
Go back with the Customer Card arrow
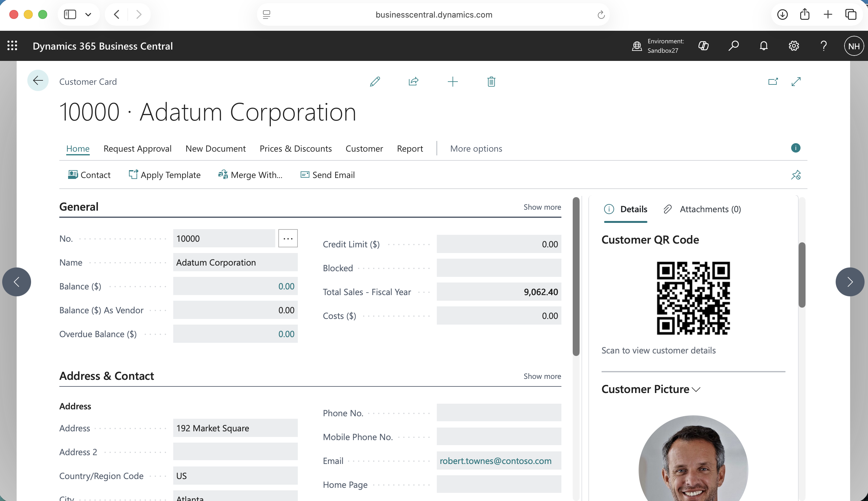37,80
